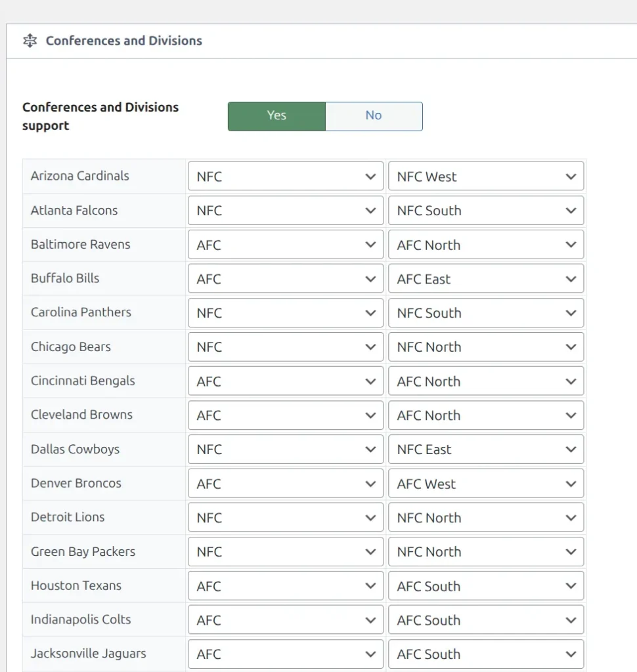Click the Cleveland Browns team name

coord(81,415)
